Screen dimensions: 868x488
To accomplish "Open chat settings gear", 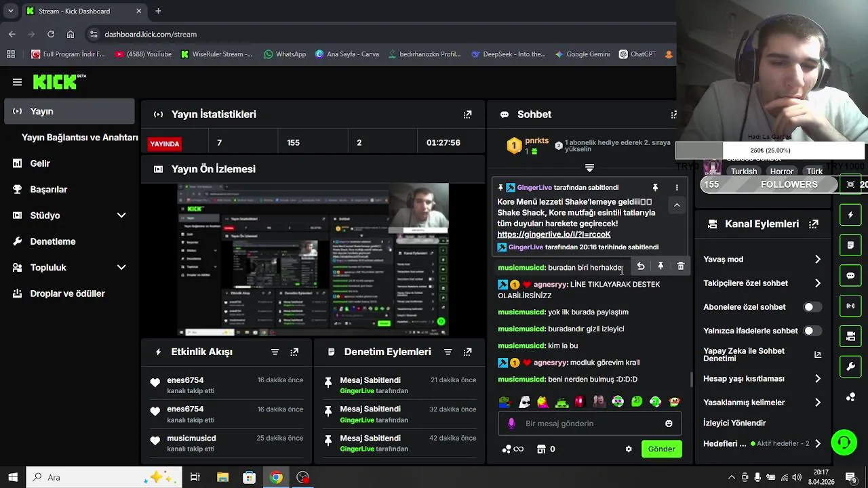I will click(x=629, y=449).
